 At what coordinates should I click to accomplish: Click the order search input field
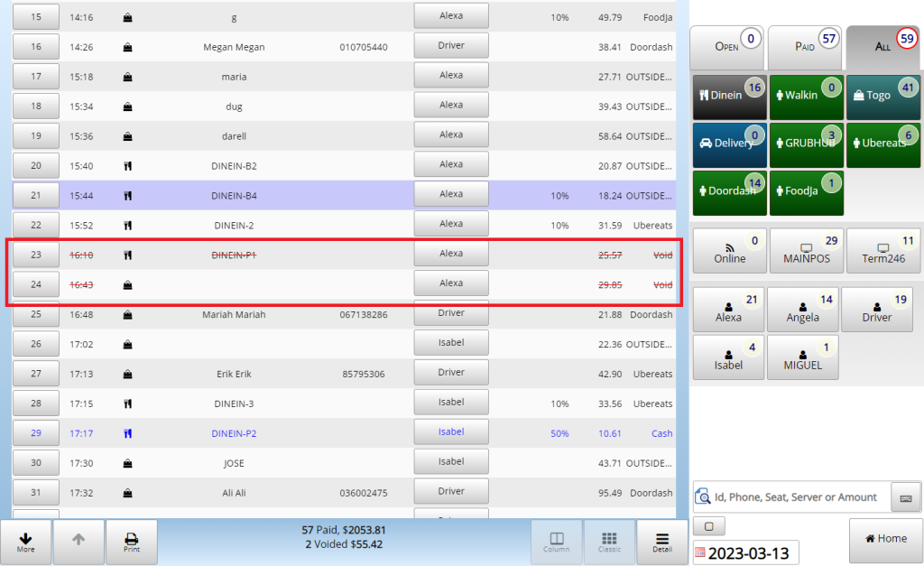[x=792, y=497]
